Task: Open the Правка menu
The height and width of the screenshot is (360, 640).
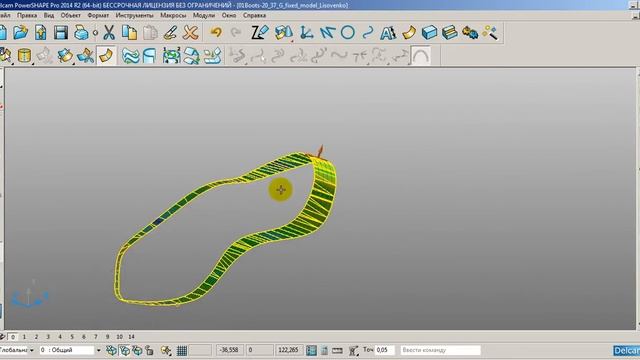Action: (27, 16)
